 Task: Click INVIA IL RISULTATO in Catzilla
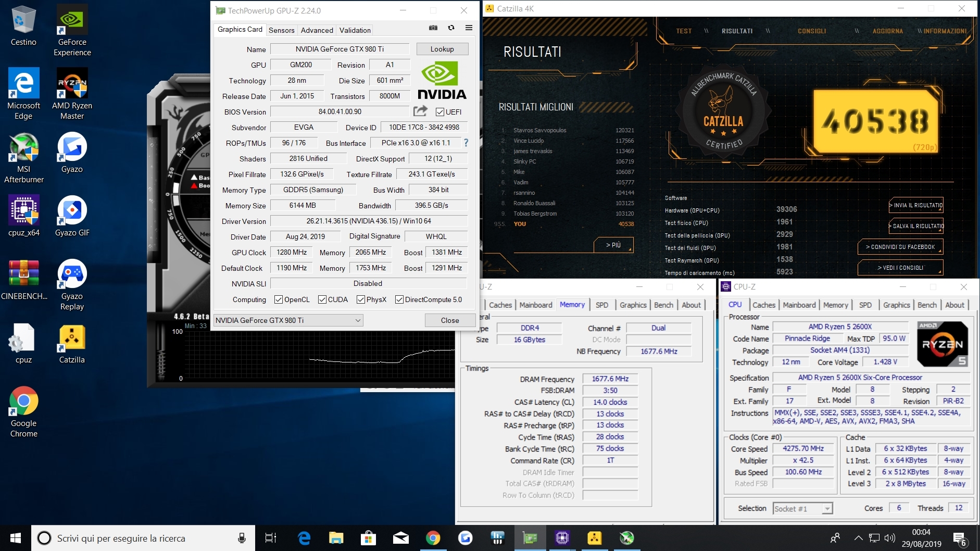click(916, 205)
